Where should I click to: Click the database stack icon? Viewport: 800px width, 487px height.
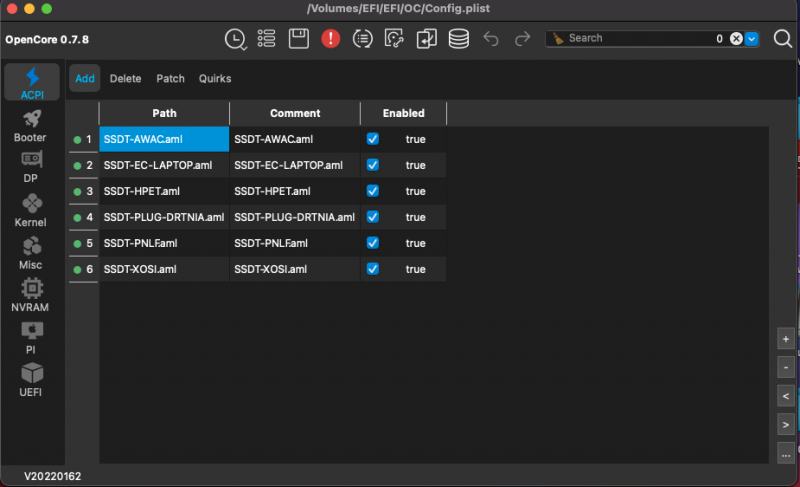coord(458,39)
